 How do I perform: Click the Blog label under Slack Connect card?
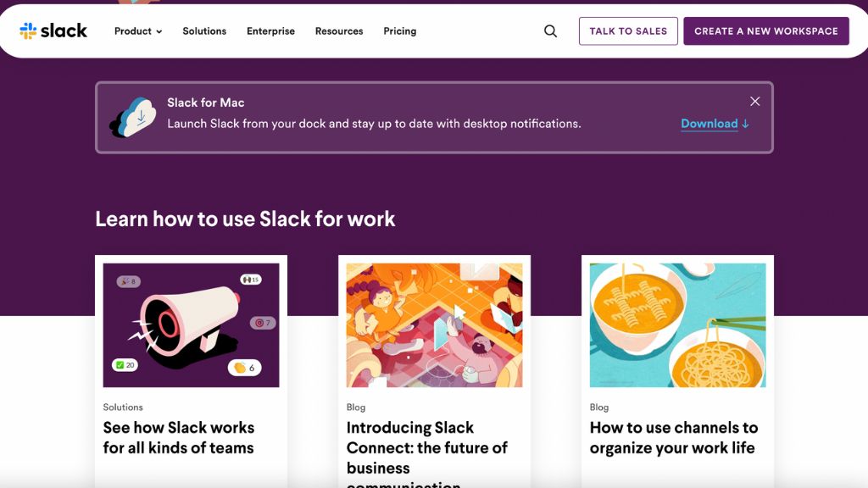pos(355,407)
